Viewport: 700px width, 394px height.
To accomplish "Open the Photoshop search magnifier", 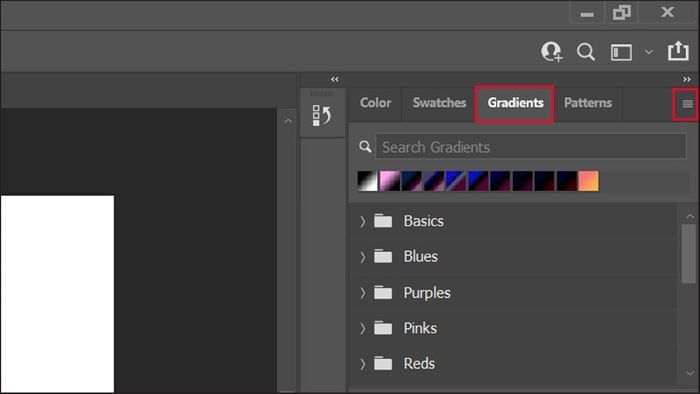I will tap(586, 52).
